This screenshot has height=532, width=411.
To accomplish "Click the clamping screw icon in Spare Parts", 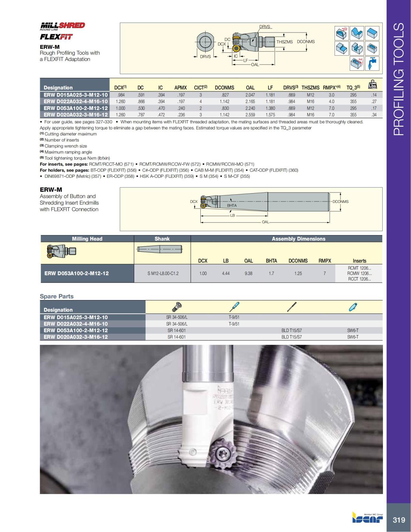I will coord(177,307).
